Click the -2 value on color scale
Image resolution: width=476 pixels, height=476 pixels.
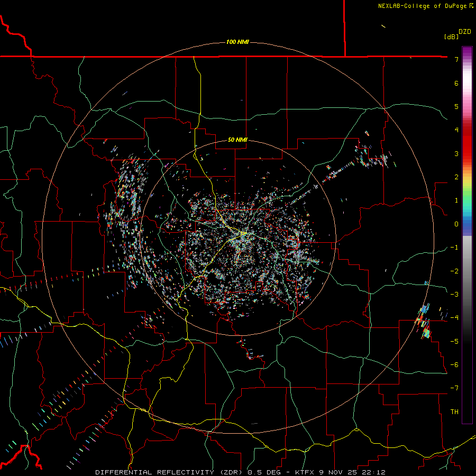point(454,271)
